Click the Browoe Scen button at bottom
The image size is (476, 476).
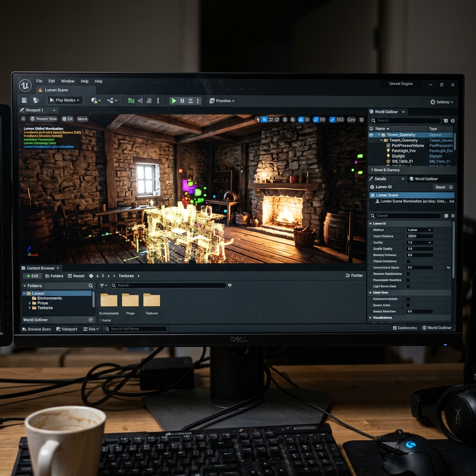click(x=37, y=329)
